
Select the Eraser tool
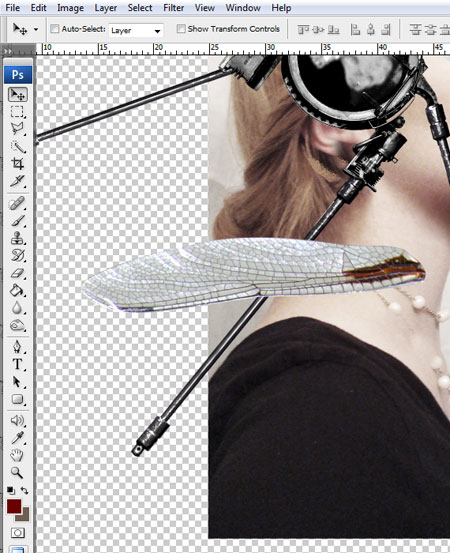click(17, 273)
